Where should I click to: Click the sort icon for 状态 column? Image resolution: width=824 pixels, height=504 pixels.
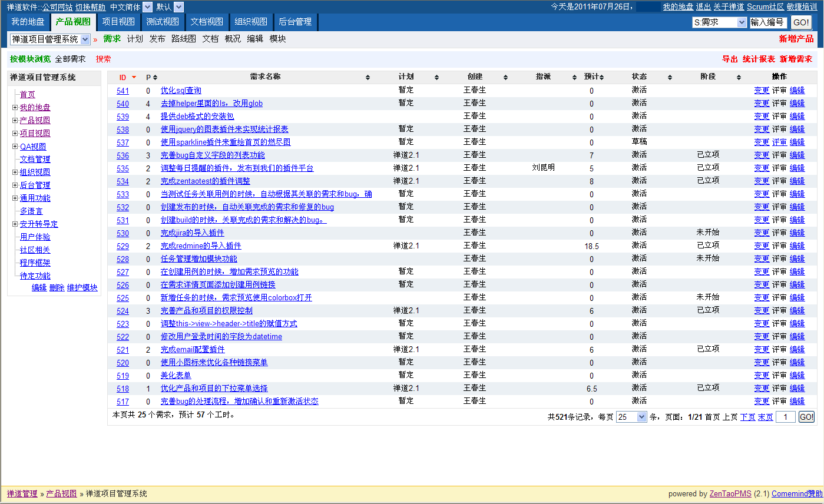670,78
